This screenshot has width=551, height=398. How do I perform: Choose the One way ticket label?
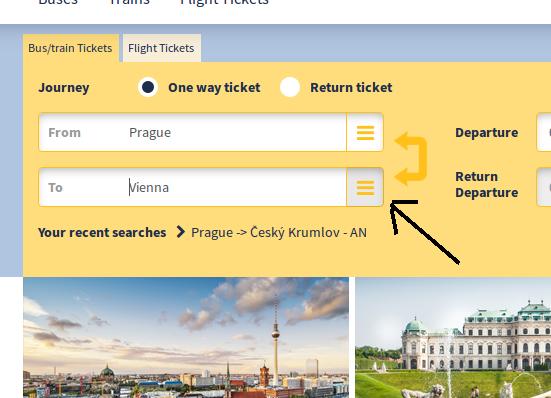[x=214, y=87]
